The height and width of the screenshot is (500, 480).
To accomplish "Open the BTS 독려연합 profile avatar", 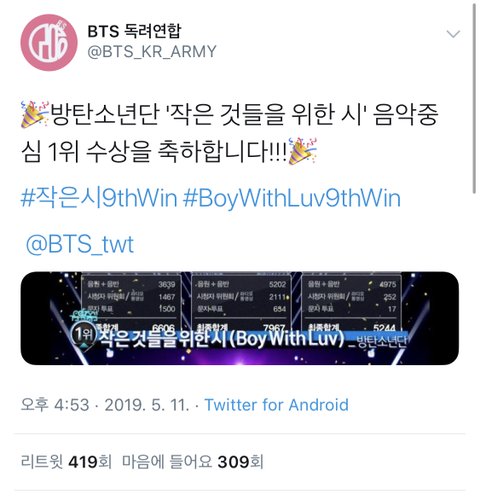I will (49, 42).
